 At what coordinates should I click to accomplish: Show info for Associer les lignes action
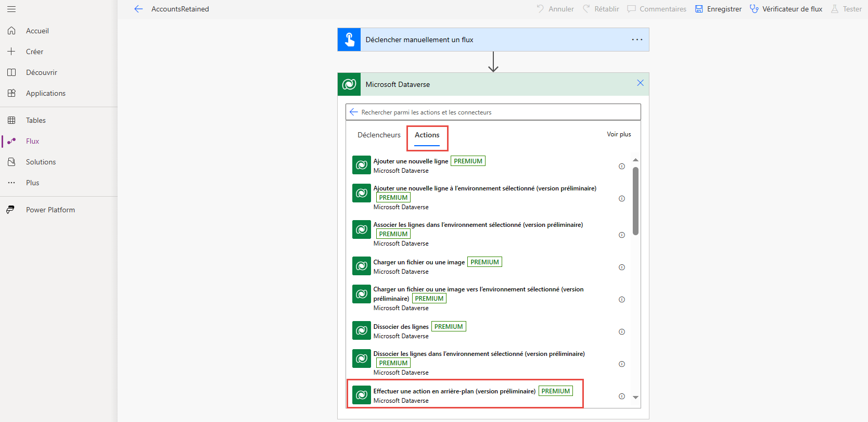(x=622, y=235)
